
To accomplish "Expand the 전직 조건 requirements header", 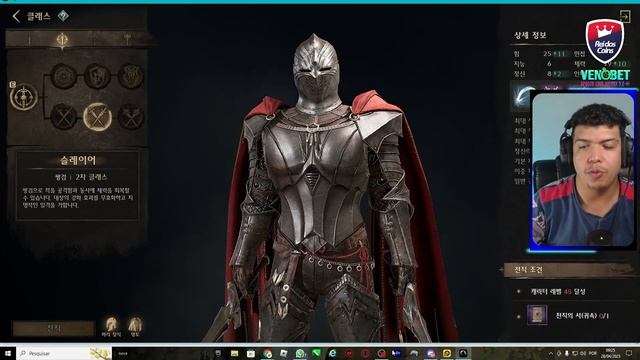I will coord(568,270).
